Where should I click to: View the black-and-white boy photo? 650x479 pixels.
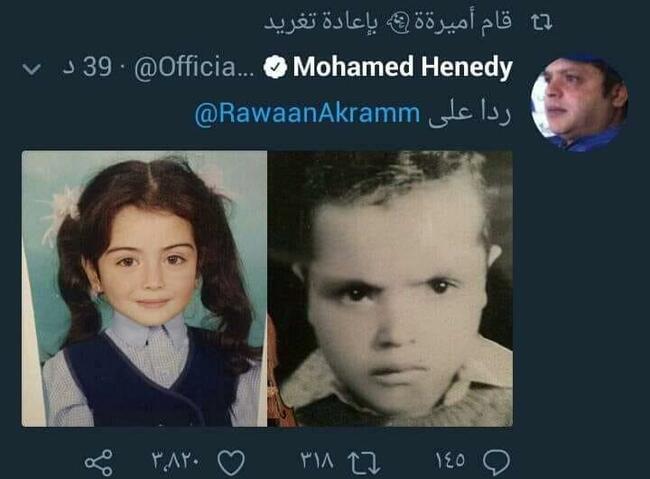pyautogui.click(x=390, y=289)
